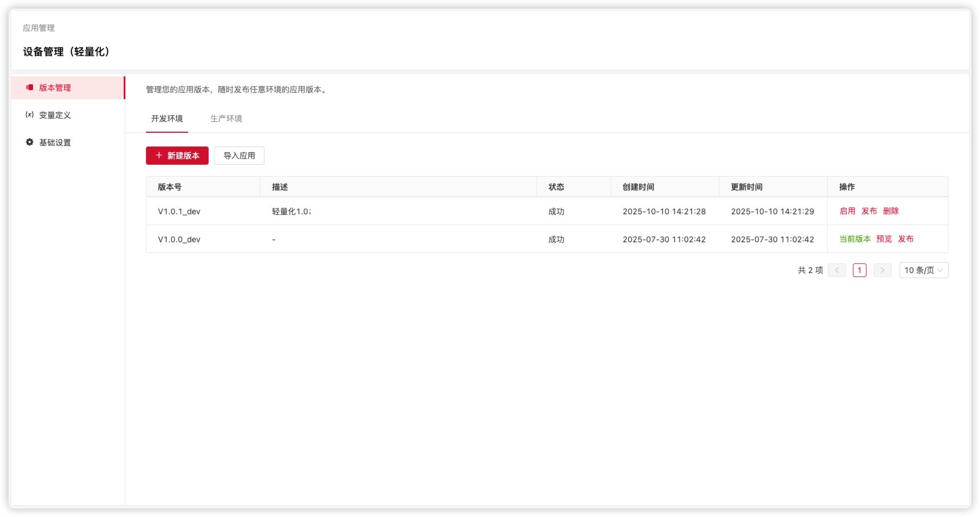The height and width of the screenshot is (517, 980).
Task: Switch to 生产环境 tab
Action: pyautogui.click(x=226, y=119)
